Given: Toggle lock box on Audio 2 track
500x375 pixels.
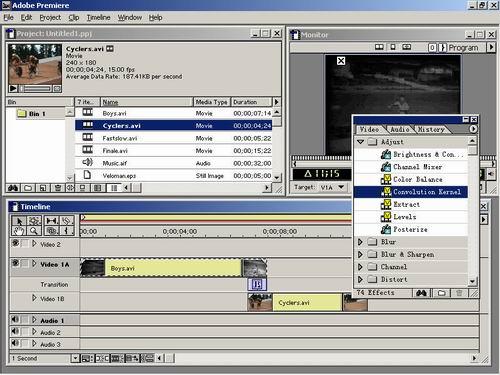Looking at the screenshot, I should pos(25,332).
